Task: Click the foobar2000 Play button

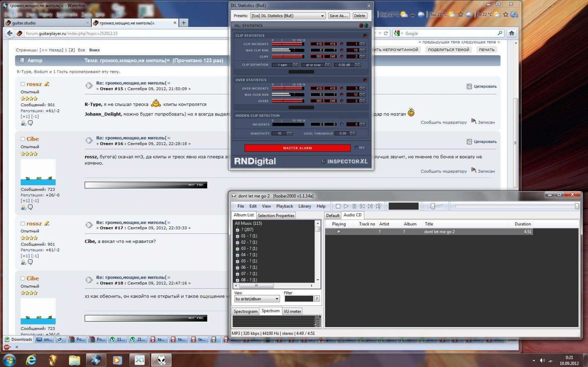Action: pos(346,206)
